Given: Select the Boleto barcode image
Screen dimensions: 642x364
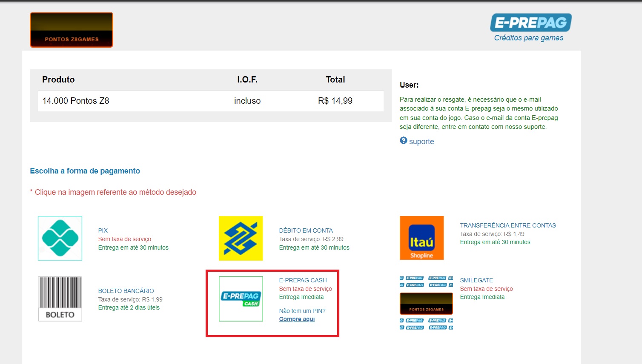Looking at the screenshot, I should (60, 299).
